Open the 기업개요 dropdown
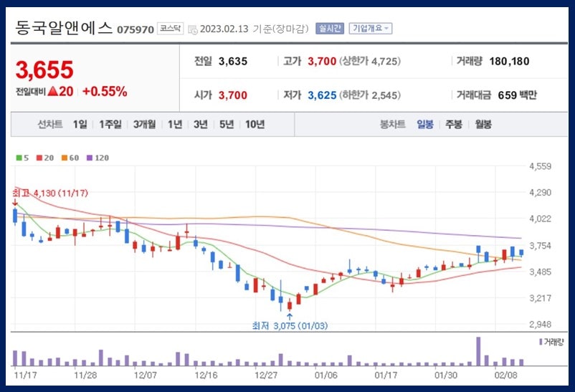575x392 pixels. pos(371,28)
